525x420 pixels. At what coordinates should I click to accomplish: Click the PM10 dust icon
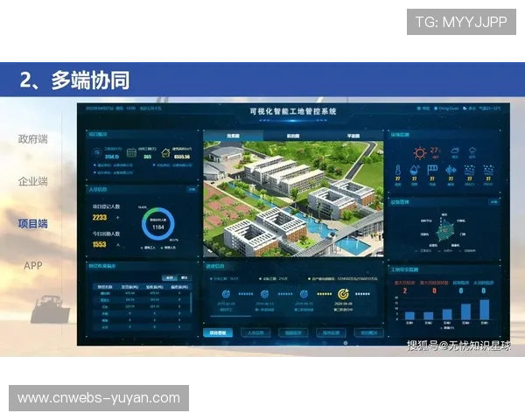(488, 170)
